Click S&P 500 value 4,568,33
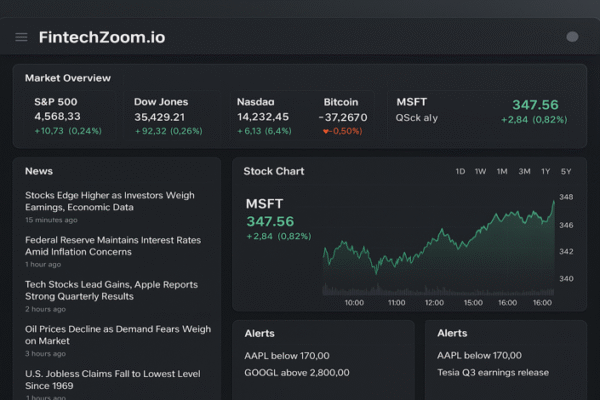This screenshot has width=600, height=400. (x=57, y=116)
